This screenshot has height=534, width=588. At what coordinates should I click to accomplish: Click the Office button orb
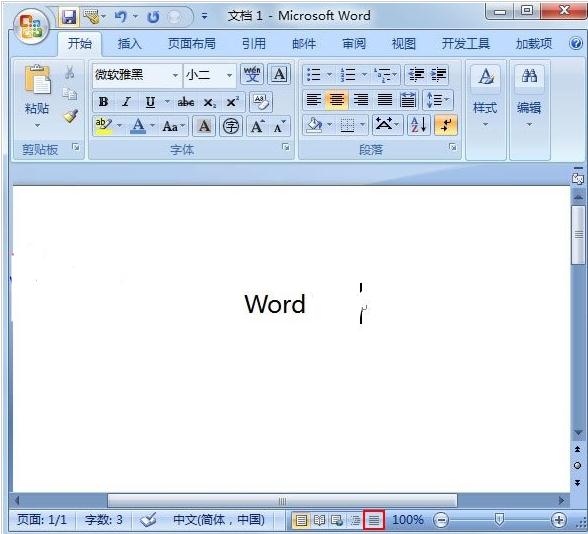coord(32,26)
